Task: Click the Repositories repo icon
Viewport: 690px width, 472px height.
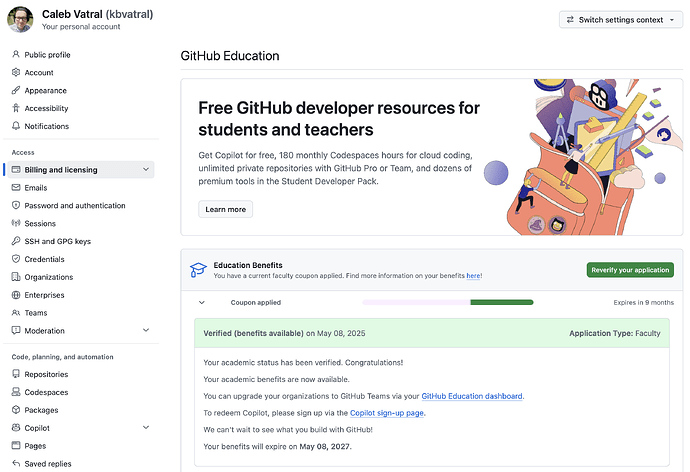Action: (x=16, y=374)
